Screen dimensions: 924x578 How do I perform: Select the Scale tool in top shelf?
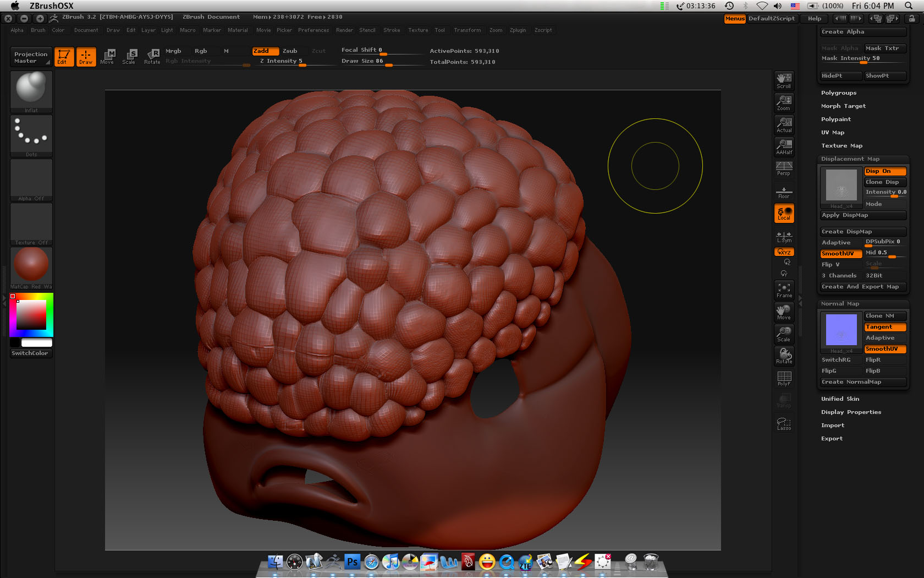pos(129,56)
